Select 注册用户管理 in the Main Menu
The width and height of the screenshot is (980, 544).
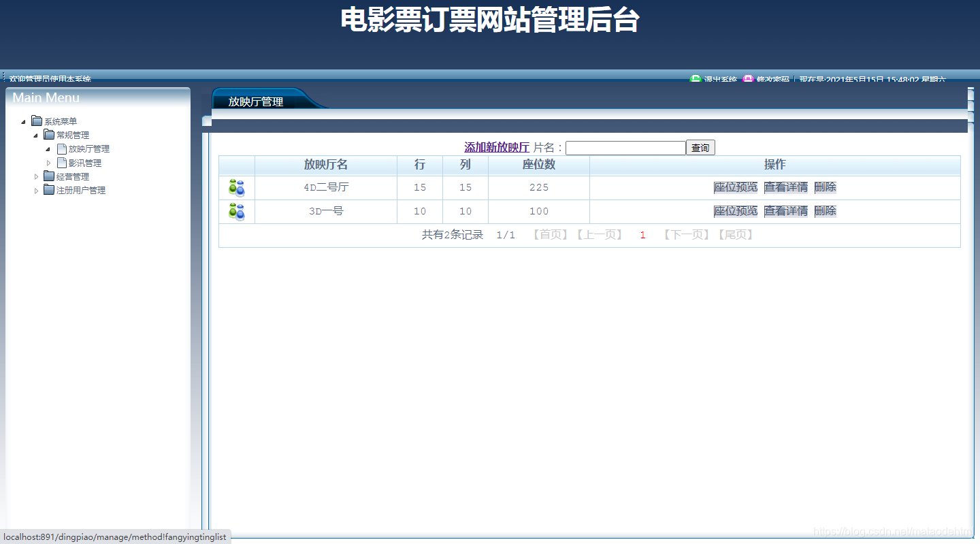(x=81, y=191)
